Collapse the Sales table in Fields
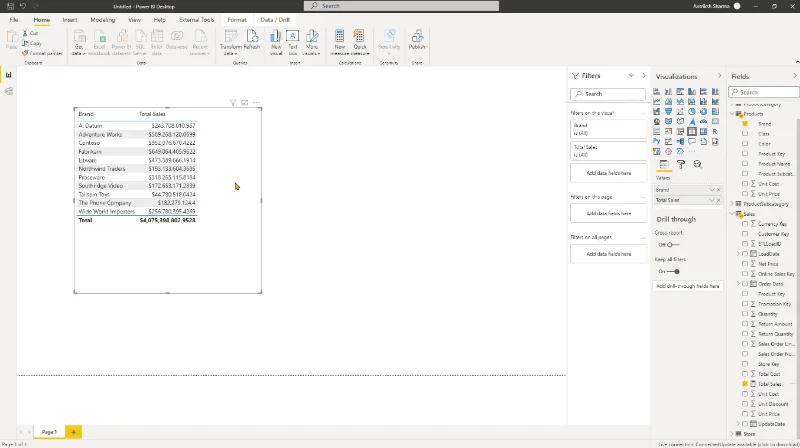This screenshot has width=800, height=448. coord(732,214)
